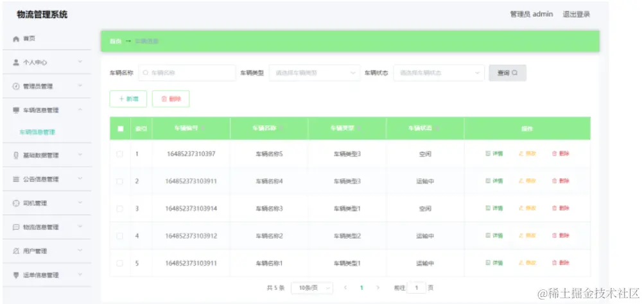
Task: Click the red 删除 batch delete button
Action: 170,99
